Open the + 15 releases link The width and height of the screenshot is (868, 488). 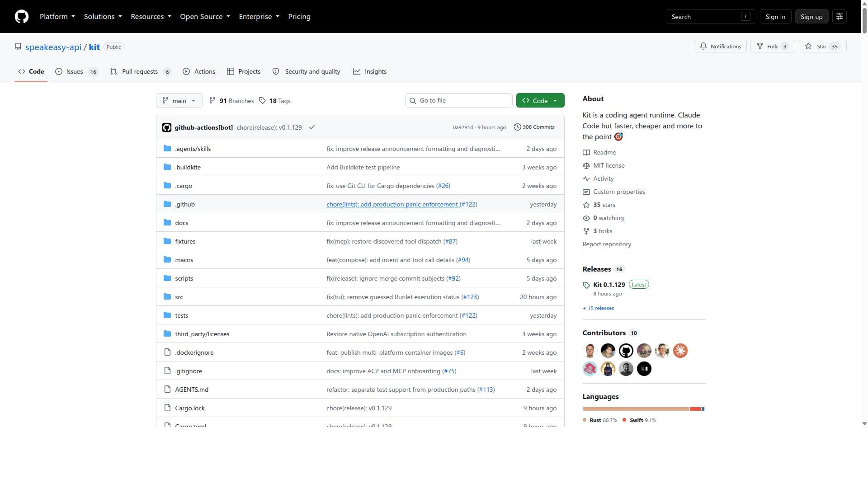tap(599, 308)
